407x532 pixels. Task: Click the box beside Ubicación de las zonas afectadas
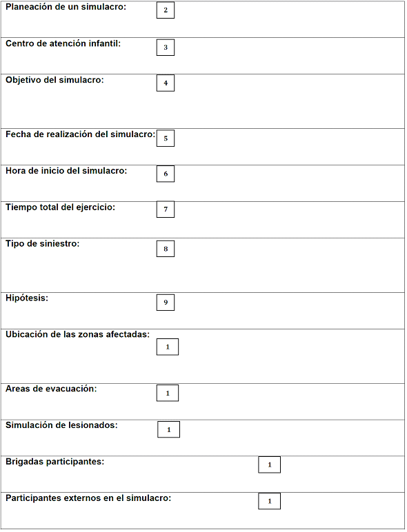(168, 347)
